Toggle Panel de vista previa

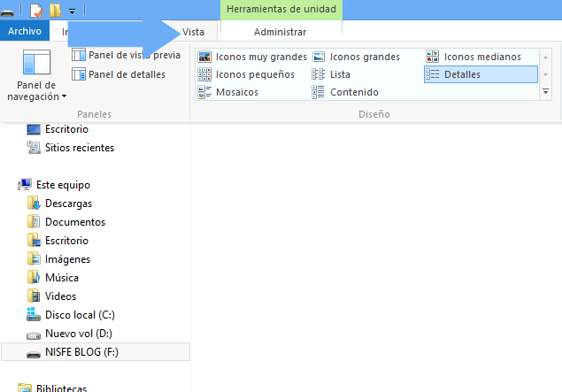(126, 55)
